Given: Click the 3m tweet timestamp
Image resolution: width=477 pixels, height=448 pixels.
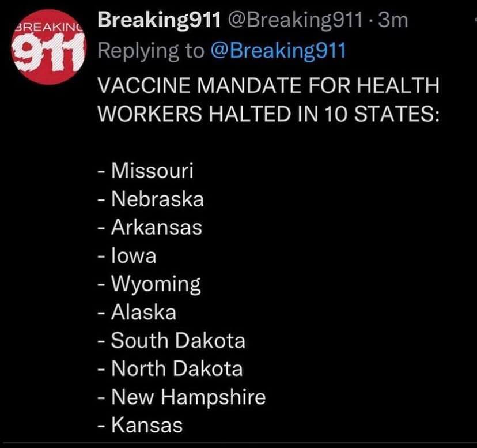Looking at the screenshot, I should pos(394,21).
